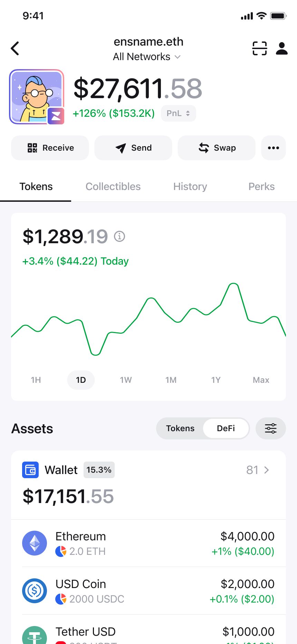
Task: Open the PnL selector
Action: [179, 113]
